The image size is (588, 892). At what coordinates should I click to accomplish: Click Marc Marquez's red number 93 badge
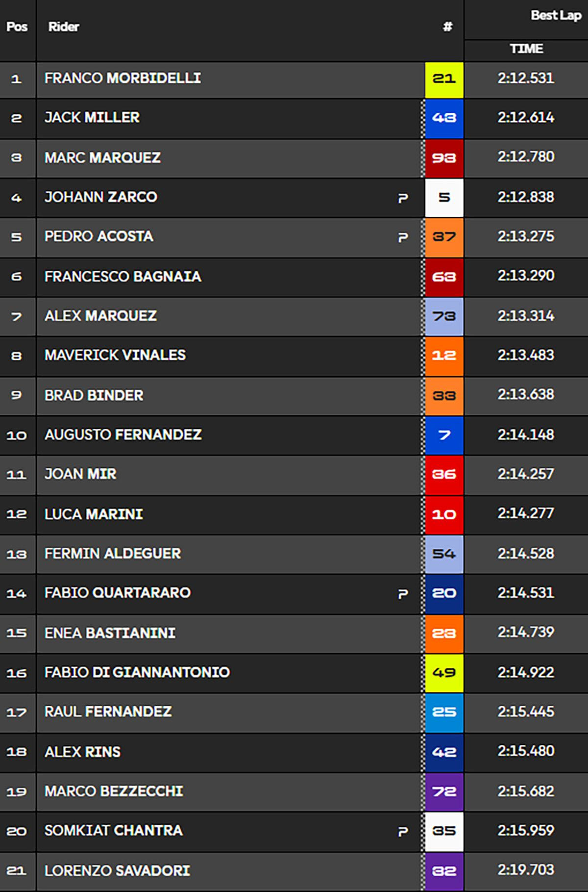point(444,158)
